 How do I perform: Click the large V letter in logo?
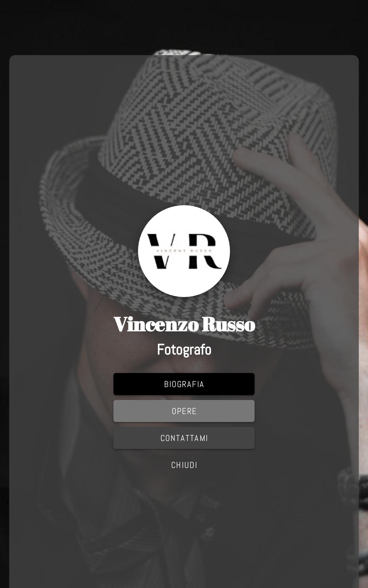(x=161, y=251)
